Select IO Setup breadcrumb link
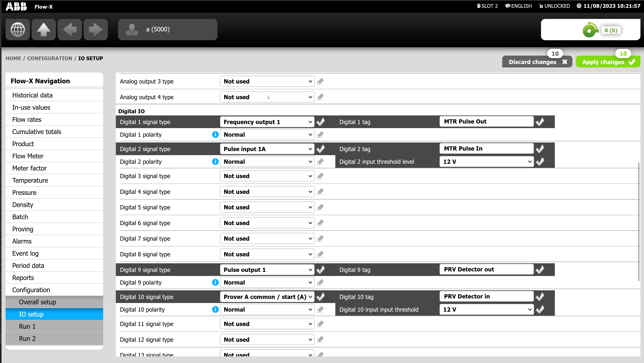The image size is (644, 363). [x=90, y=58]
